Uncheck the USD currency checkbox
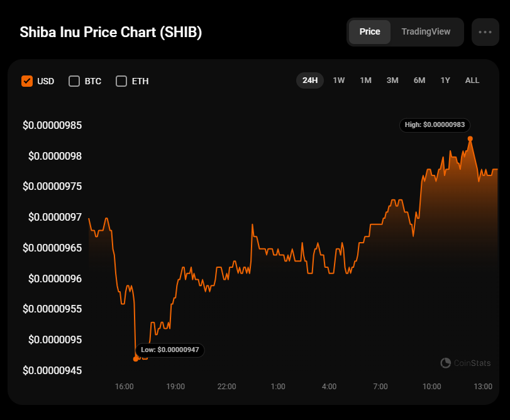This screenshot has height=420, width=510. 27,81
